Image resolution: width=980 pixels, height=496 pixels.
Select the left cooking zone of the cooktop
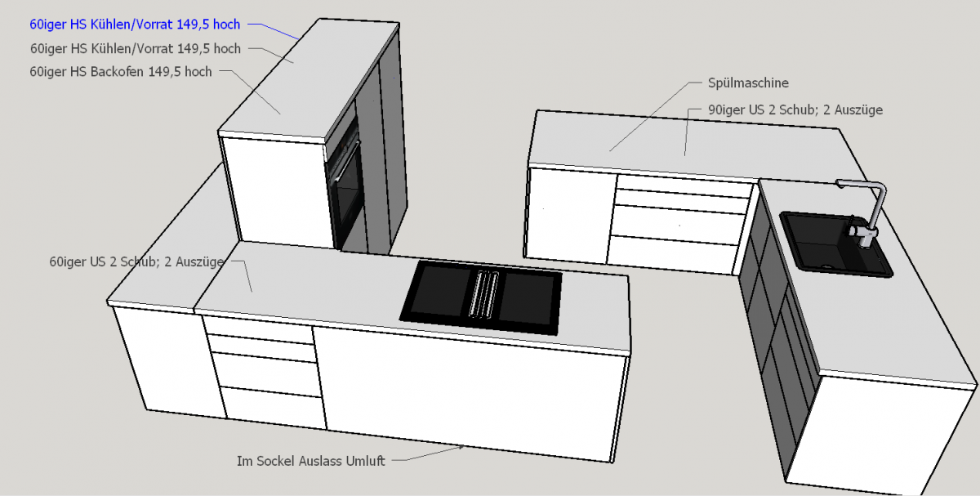coord(434,292)
